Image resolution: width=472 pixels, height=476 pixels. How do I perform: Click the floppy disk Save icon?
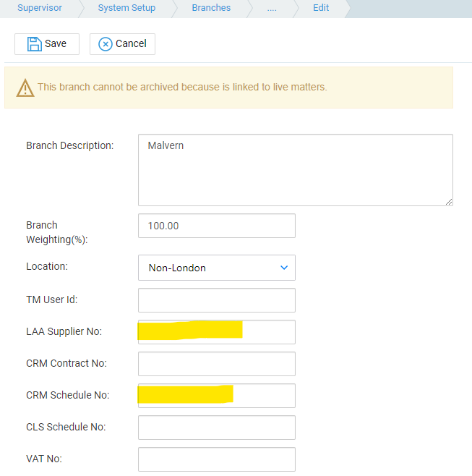tap(34, 44)
